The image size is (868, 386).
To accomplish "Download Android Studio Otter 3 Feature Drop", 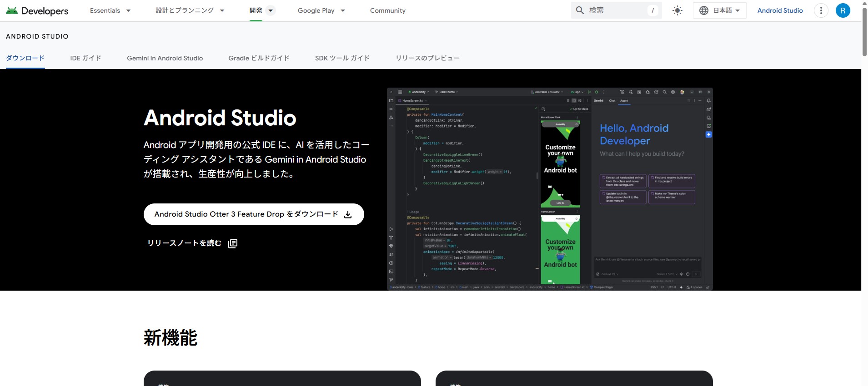I will [x=254, y=214].
